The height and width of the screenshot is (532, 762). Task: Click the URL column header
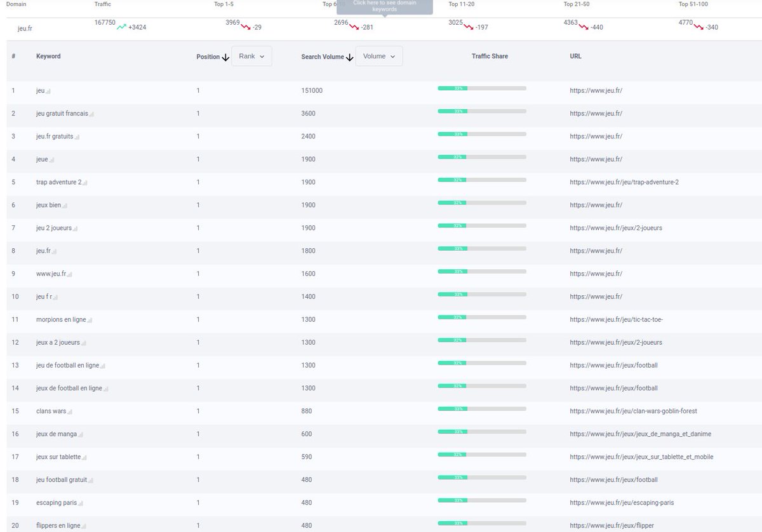pos(575,56)
